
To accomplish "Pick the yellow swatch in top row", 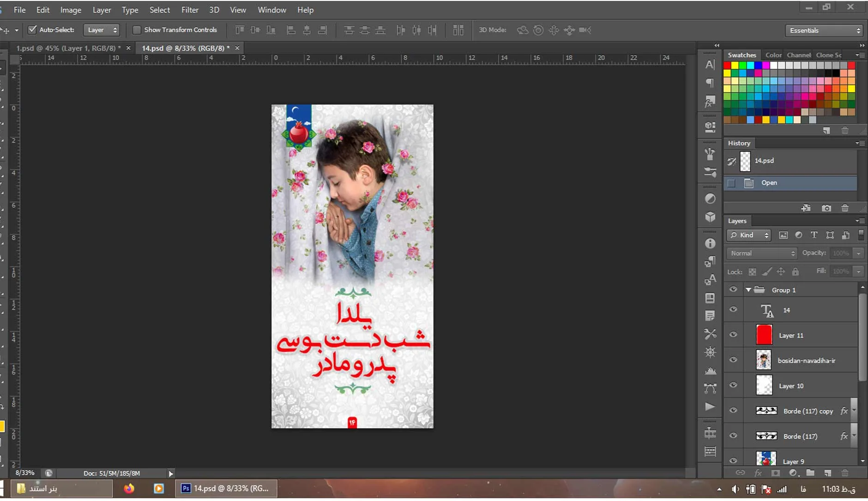I will (735, 65).
